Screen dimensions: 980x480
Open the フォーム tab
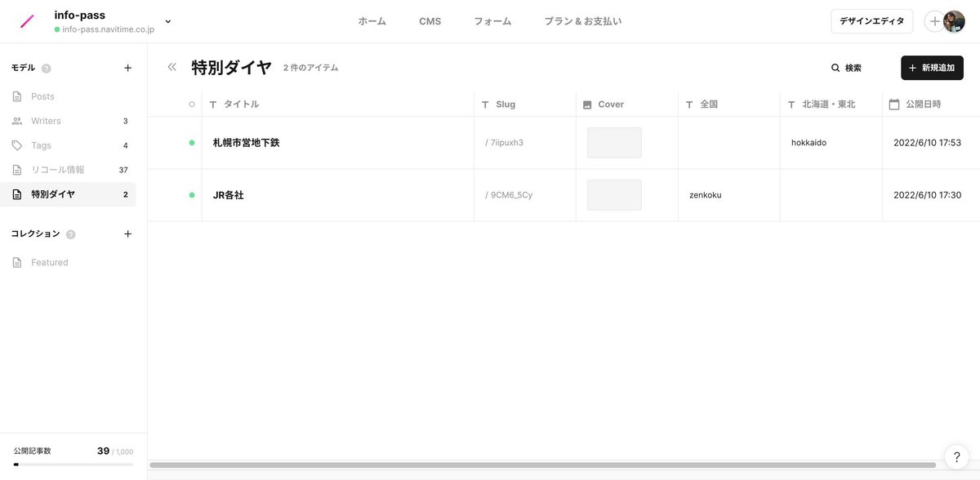[492, 21]
